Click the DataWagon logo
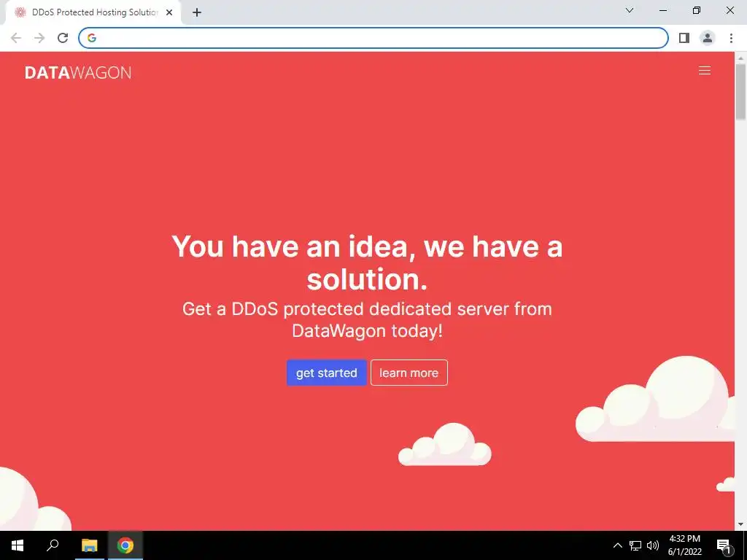The image size is (747, 560). 78,72
